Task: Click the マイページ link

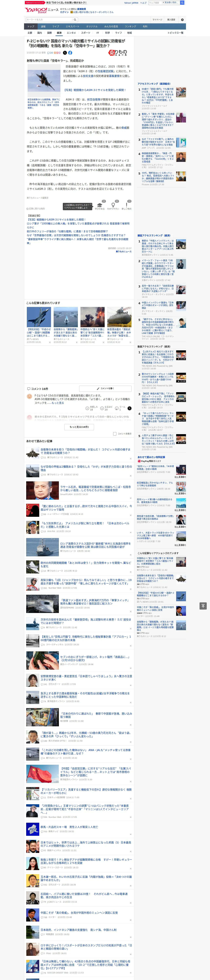Action: tap(157, 19)
